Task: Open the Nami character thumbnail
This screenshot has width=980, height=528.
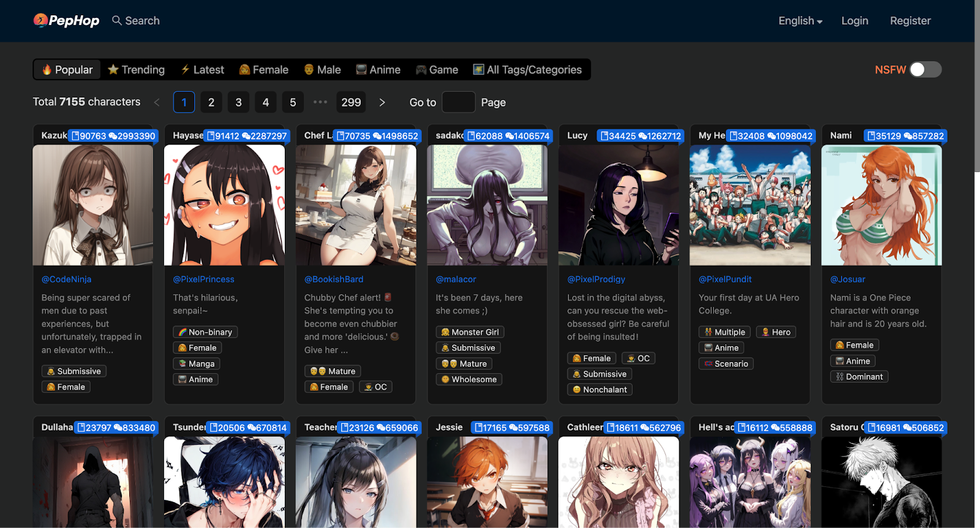Action: tap(881, 205)
